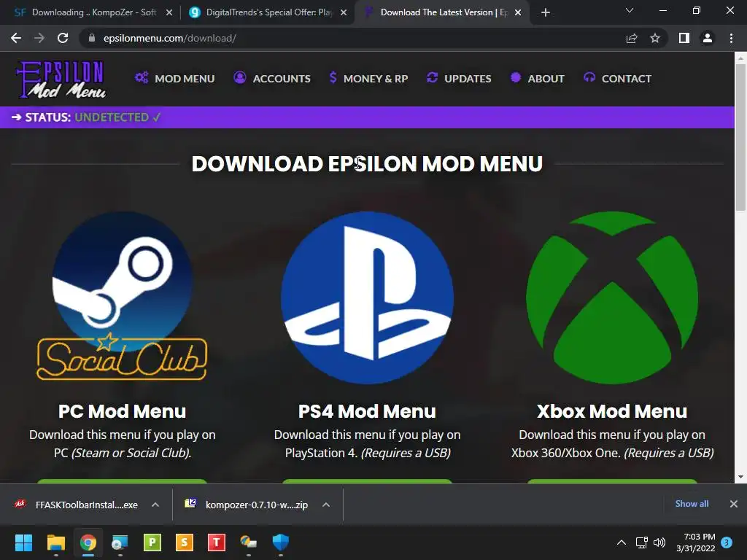The height and width of the screenshot is (560, 747).
Task: Open a new browser tab
Action: coord(546,12)
